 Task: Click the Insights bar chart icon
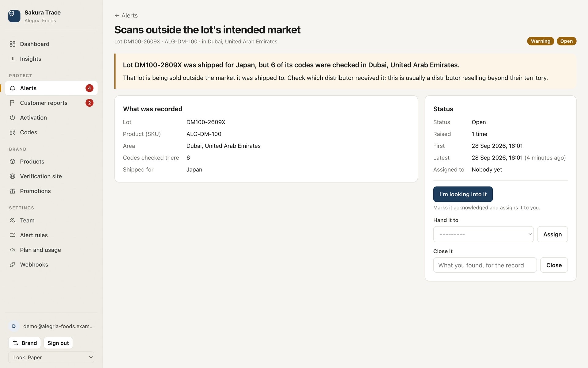[12, 59]
